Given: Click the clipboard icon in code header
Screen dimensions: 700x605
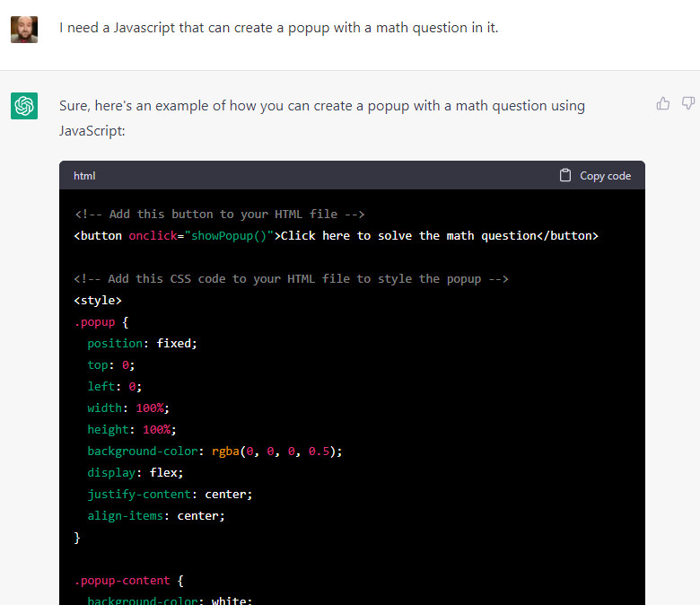Looking at the screenshot, I should (565, 176).
